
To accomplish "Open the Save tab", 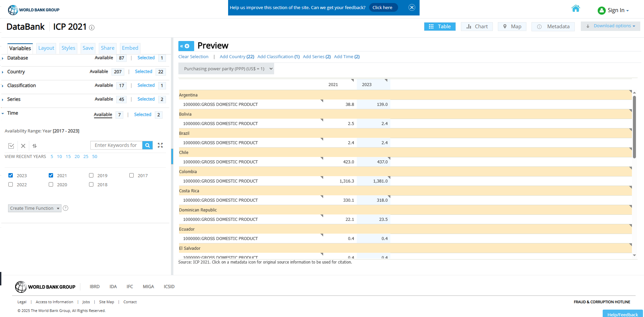I will coord(88,48).
